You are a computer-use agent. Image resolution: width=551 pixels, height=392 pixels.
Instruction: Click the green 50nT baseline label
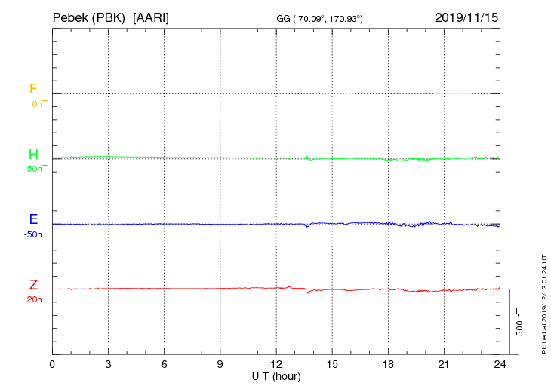click(x=37, y=169)
